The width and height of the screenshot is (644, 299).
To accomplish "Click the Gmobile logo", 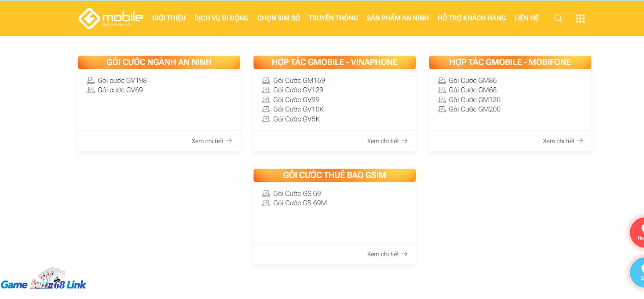I will pos(111,19).
